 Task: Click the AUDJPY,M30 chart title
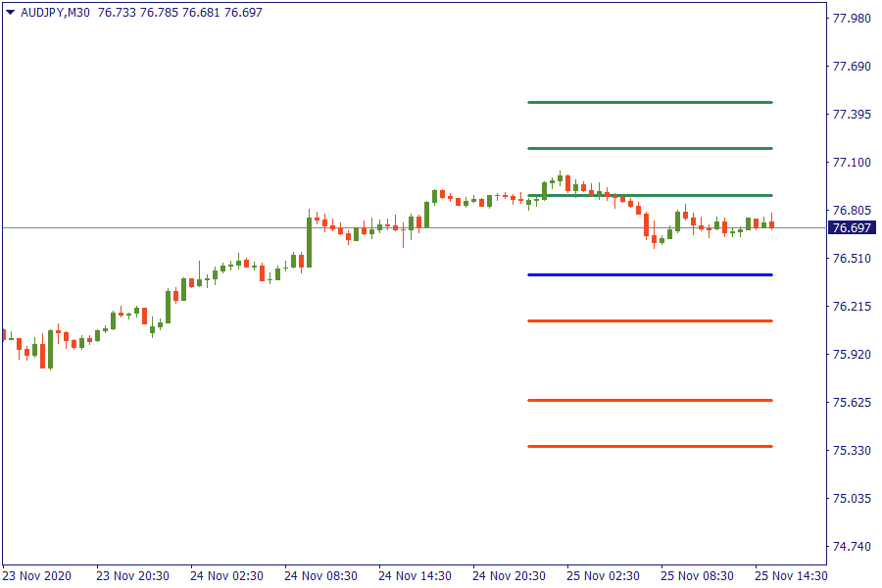(x=56, y=12)
